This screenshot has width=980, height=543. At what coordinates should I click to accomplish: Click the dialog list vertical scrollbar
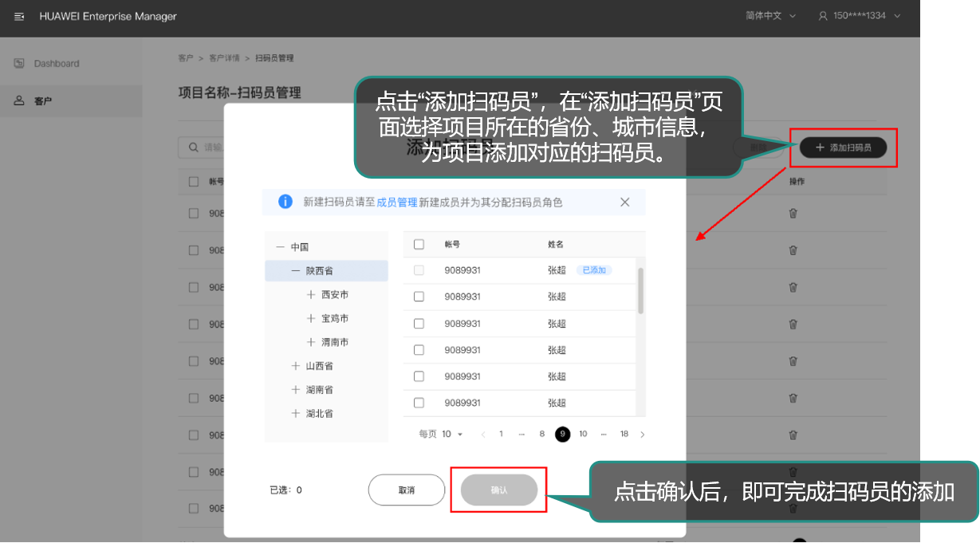pos(640,291)
